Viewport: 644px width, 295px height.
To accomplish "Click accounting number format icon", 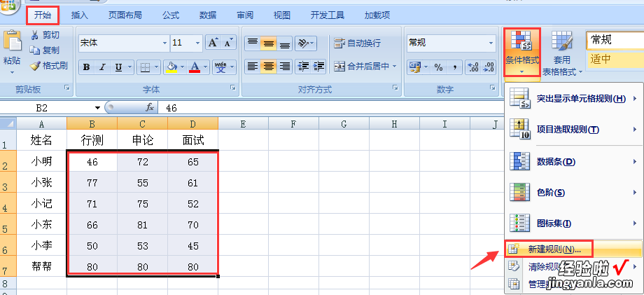I will (414, 67).
